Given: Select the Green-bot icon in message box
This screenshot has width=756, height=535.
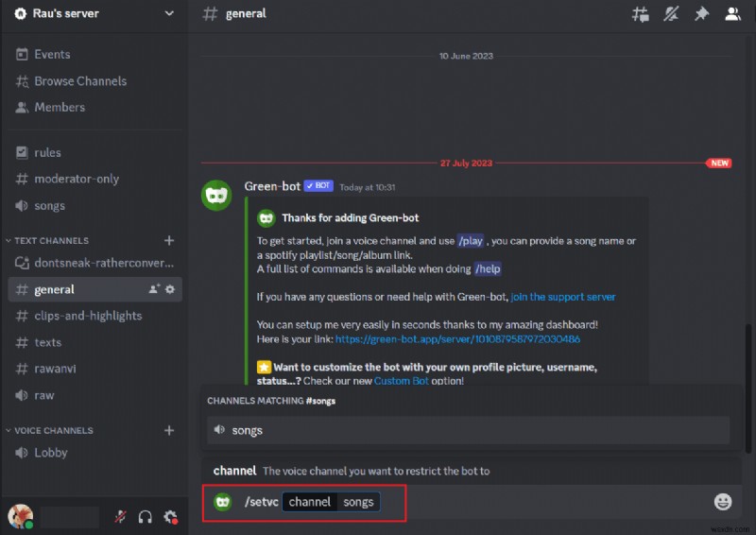Looking at the screenshot, I should 223,502.
